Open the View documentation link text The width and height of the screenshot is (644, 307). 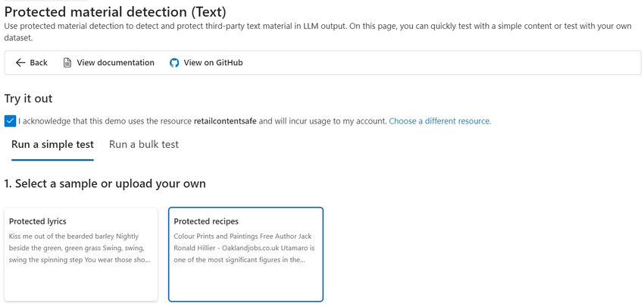115,63
